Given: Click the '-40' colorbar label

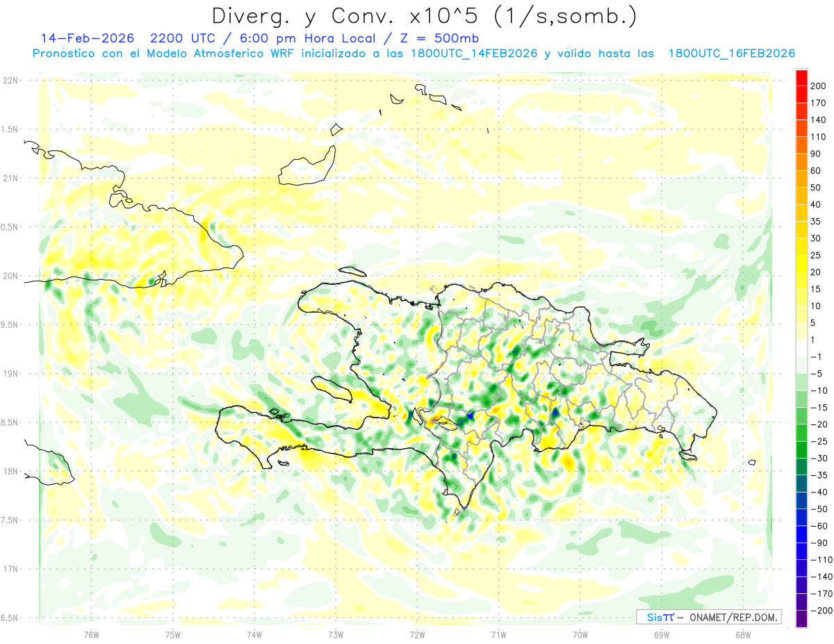Looking at the screenshot, I should (x=819, y=492).
